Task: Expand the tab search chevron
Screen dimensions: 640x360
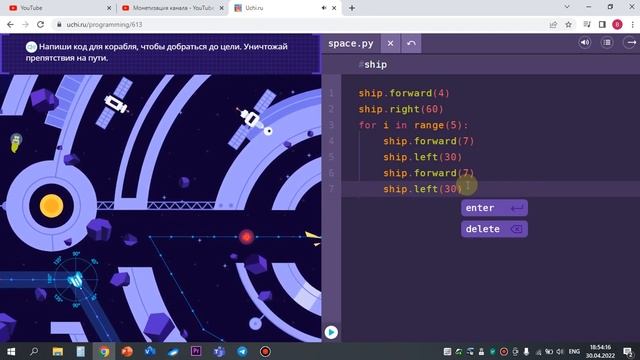Action: (x=567, y=7)
